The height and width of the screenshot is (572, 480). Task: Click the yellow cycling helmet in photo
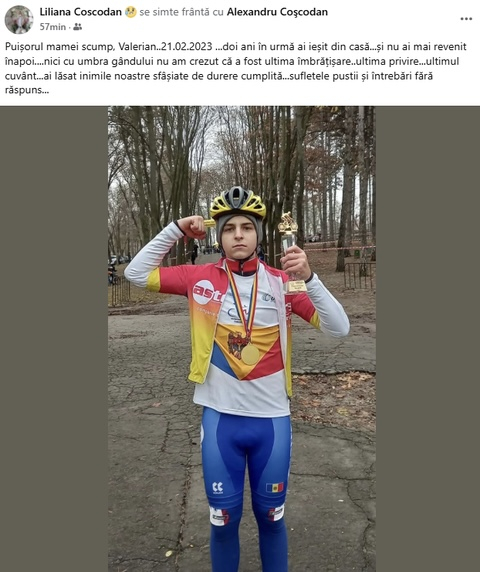click(237, 203)
